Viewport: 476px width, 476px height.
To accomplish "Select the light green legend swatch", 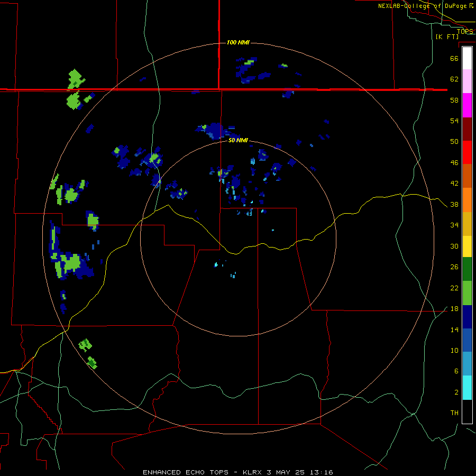I will [x=467, y=293].
